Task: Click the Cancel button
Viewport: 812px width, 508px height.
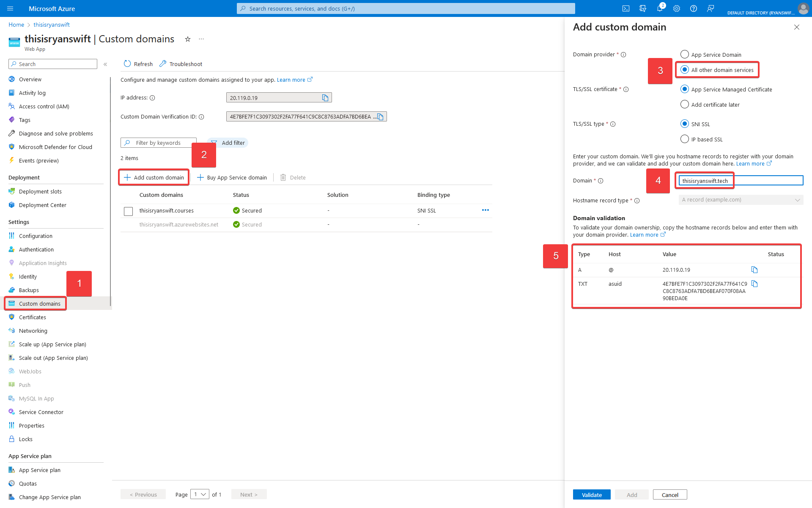Action: [x=670, y=494]
